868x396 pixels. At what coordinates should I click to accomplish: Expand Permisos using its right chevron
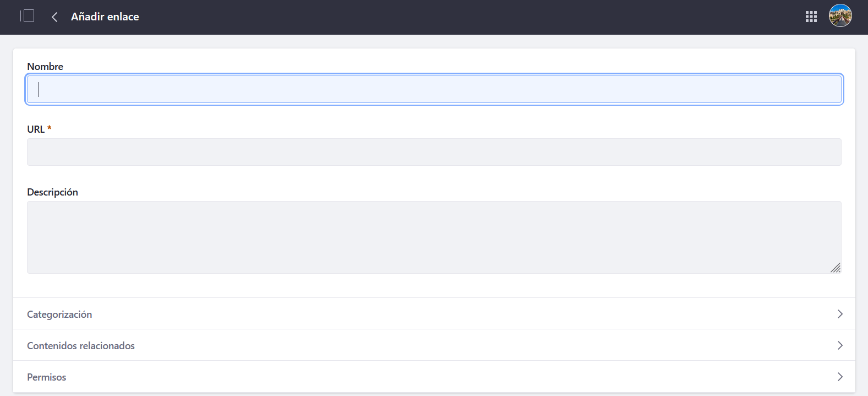click(x=840, y=377)
